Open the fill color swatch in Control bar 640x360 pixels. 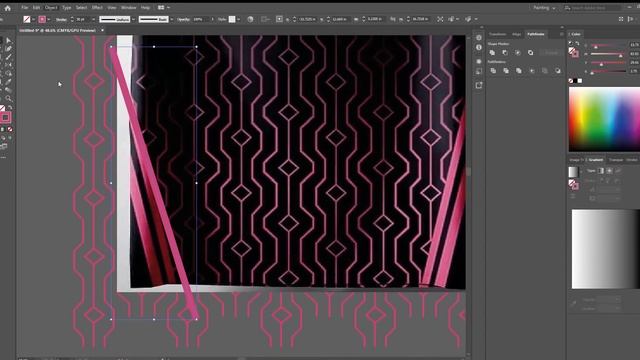click(27, 19)
